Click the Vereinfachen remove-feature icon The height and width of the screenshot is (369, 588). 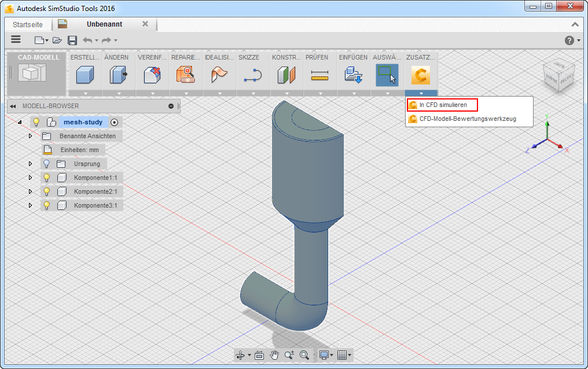coord(152,75)
